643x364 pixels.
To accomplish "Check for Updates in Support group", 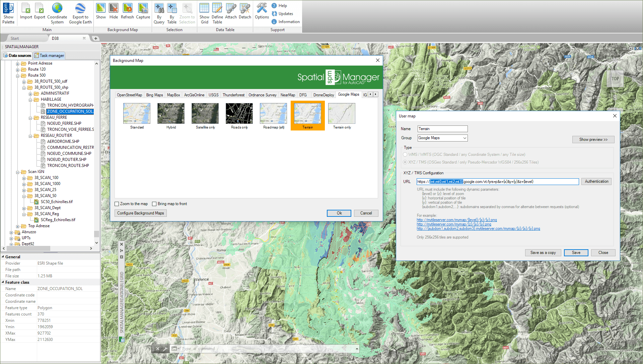I will 282,14.
